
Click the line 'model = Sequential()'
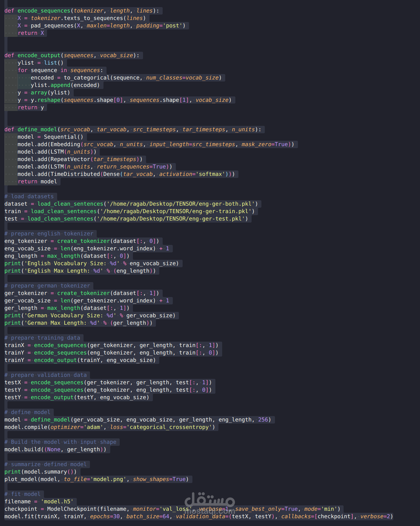[50, 137]
